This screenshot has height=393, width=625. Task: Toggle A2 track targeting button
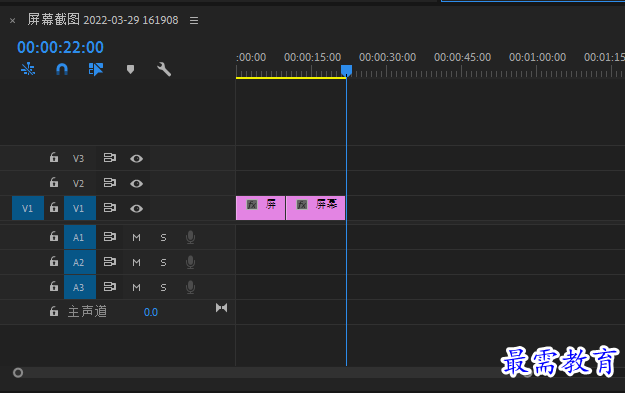click(80, 262)
